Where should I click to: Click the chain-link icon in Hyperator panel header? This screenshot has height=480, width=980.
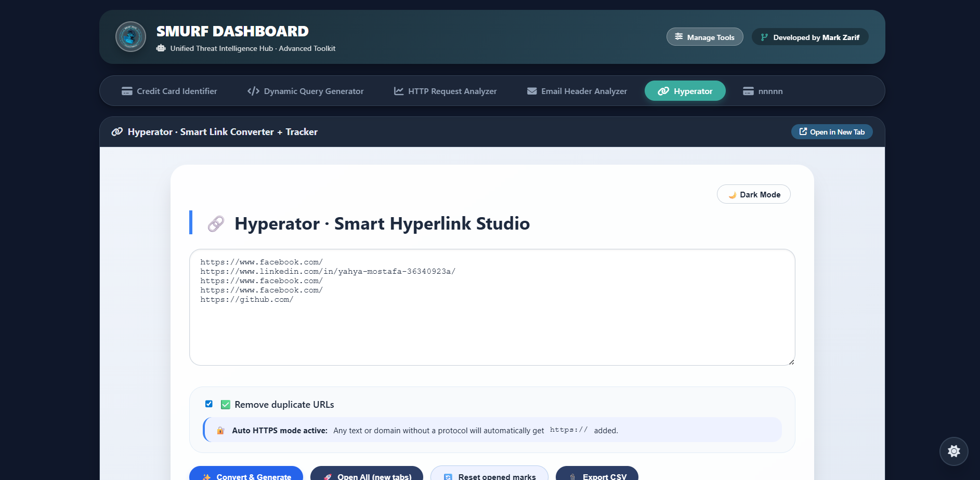coord(117,132)
